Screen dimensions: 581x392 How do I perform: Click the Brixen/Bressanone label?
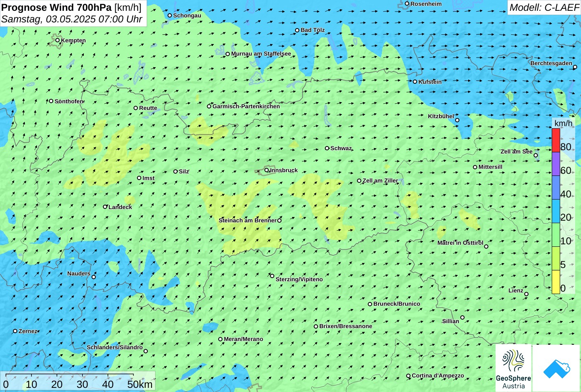pyautogui.click(x=346, y=326)
